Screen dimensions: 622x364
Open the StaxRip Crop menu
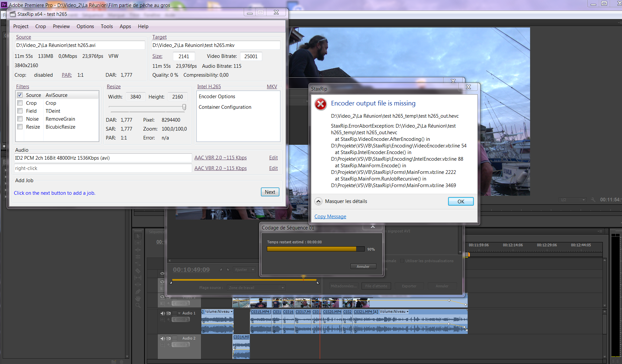point(41,26)
